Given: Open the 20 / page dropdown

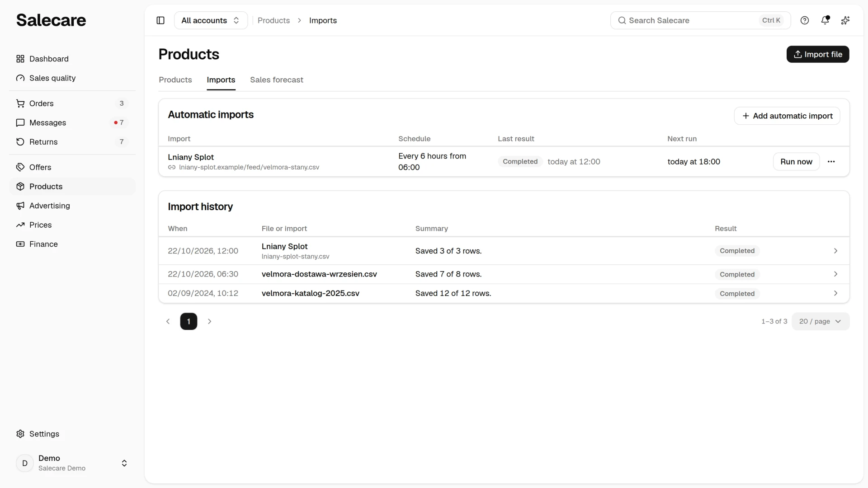Looking at the screenshot, I should point(821,321).
